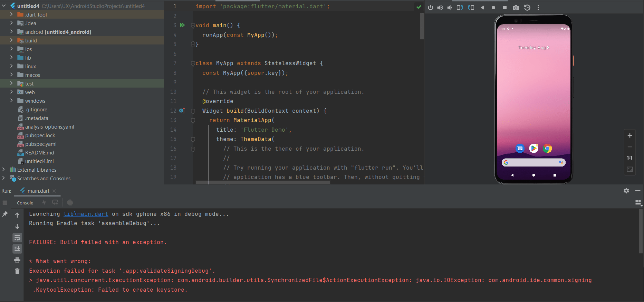Click the emulator toolbar Home circle icon
644x302 pixels.
tap(493, 8)
